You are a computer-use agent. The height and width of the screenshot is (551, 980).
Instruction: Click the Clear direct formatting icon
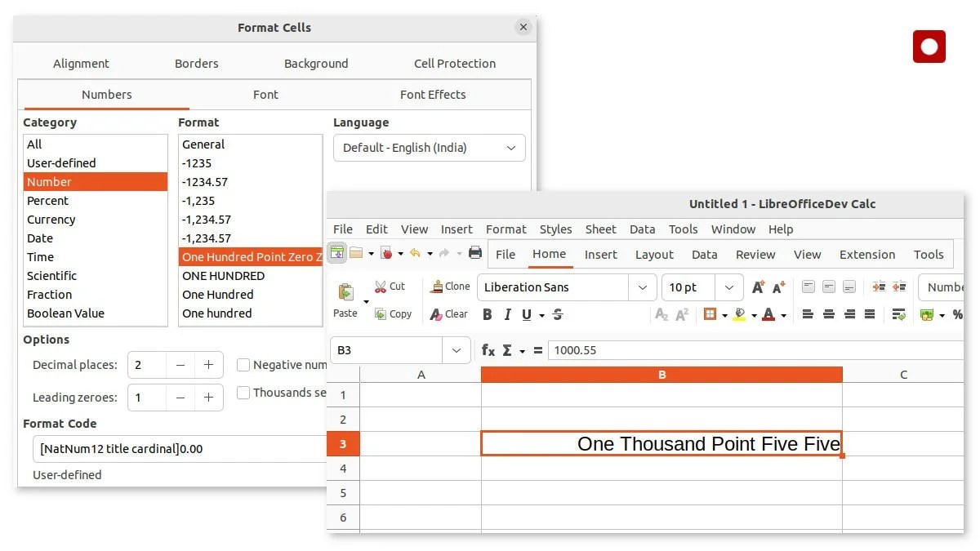click(x=449, y=313)
